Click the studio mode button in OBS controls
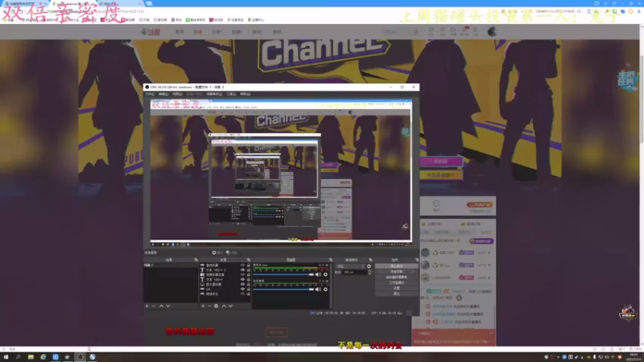The image size is (644, 362). pyautogui.click(x=396, y=282)
